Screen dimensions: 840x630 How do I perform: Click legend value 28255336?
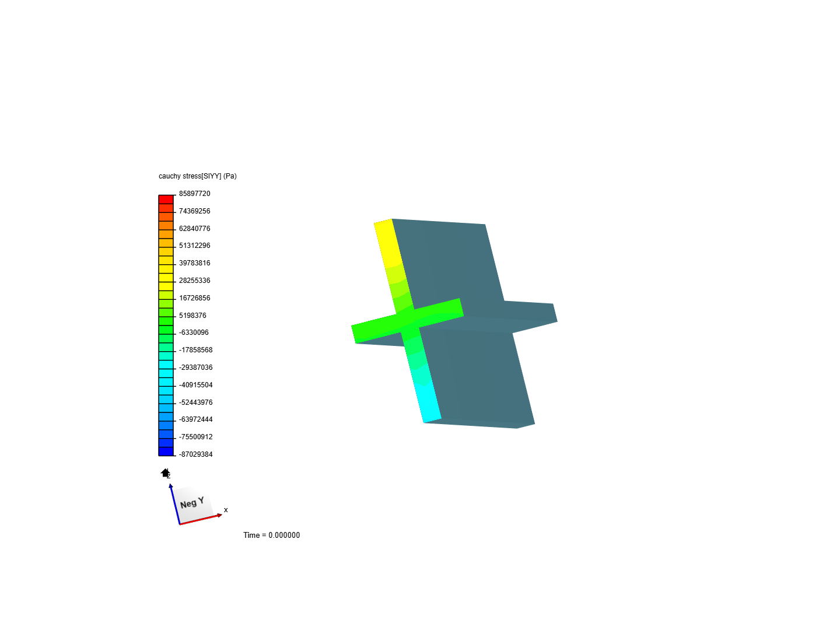click(194, 281)
